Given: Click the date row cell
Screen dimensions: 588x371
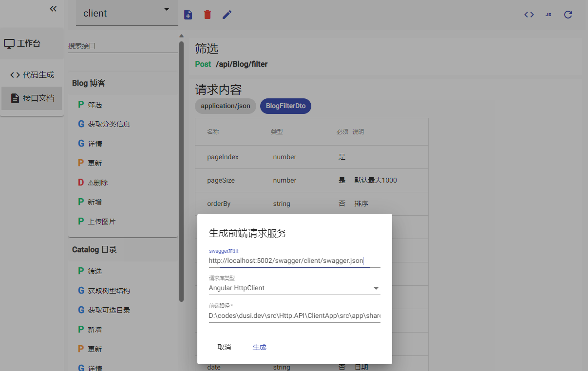Looking at the screenshot, I should (214, 367).
